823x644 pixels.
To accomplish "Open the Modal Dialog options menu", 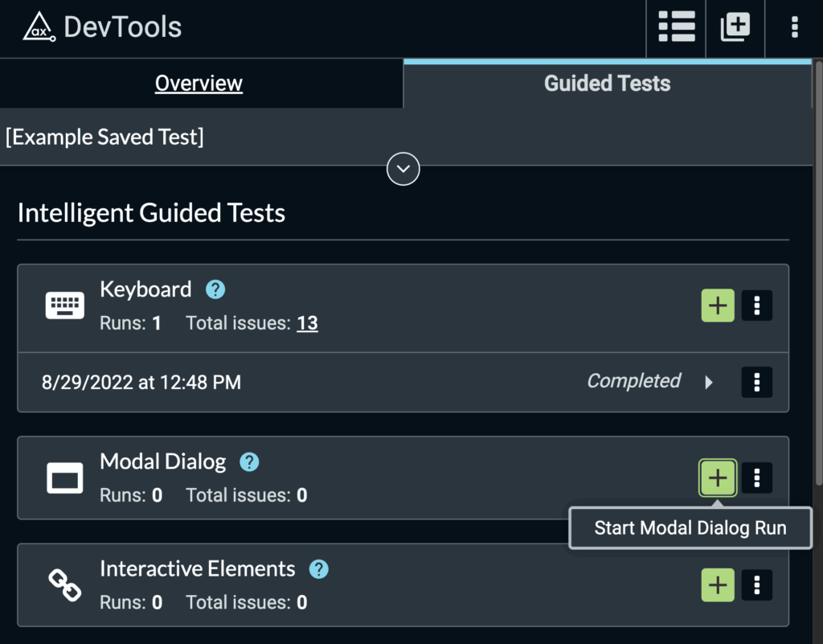I will (x=756, y=478).
